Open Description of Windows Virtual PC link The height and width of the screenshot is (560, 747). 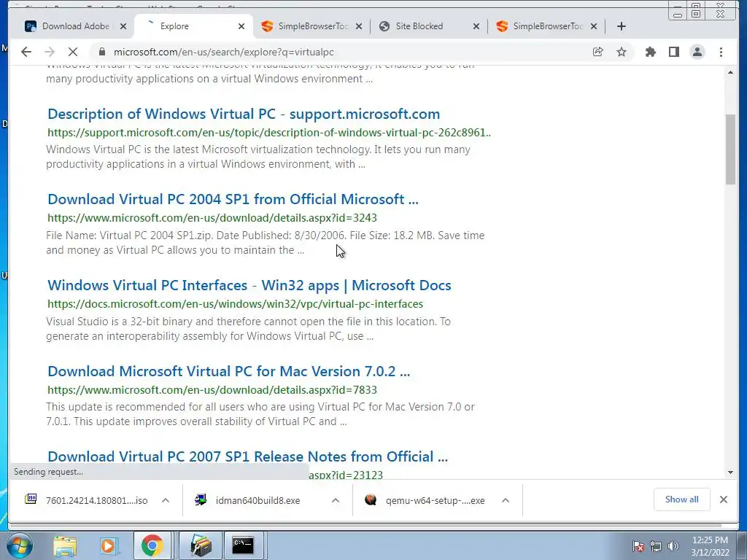tap(244, 114)
